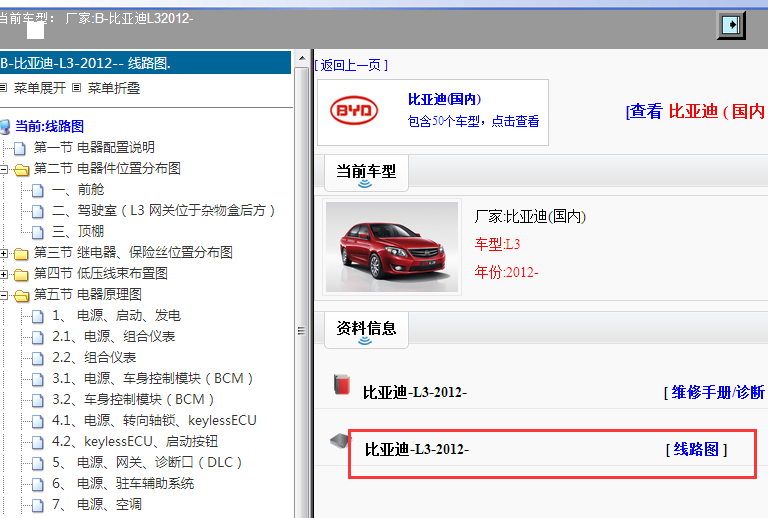Click the 当前:线路图 root icon
Viewport: 768px width, 518px height.
tap(5, 127)
